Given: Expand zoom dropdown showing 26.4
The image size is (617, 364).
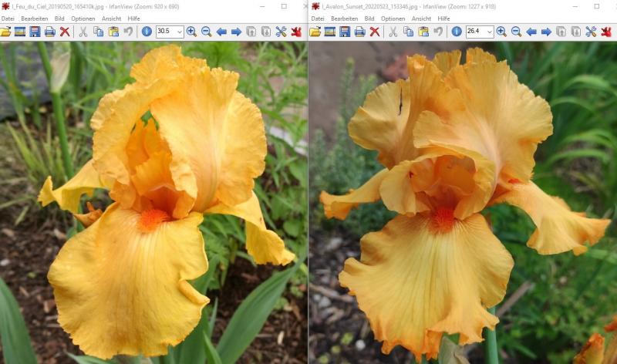Looking at the screenshot, I should (489, 32).
